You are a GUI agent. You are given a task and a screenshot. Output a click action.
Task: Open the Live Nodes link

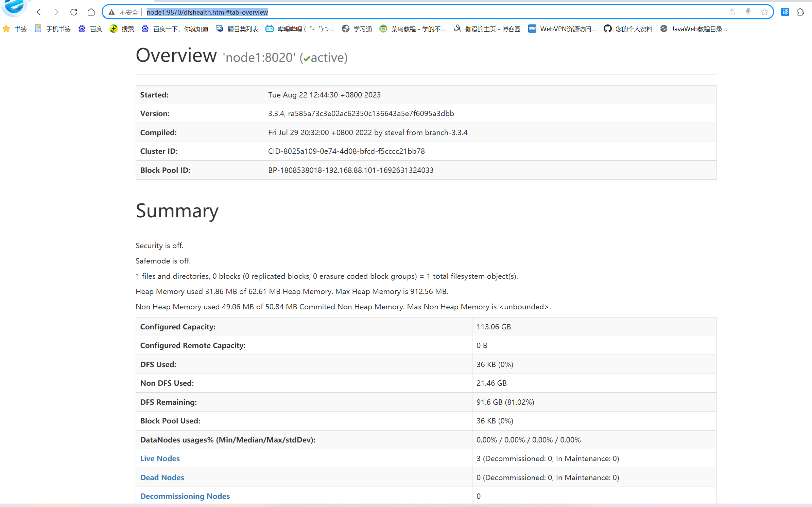(160, 458)
